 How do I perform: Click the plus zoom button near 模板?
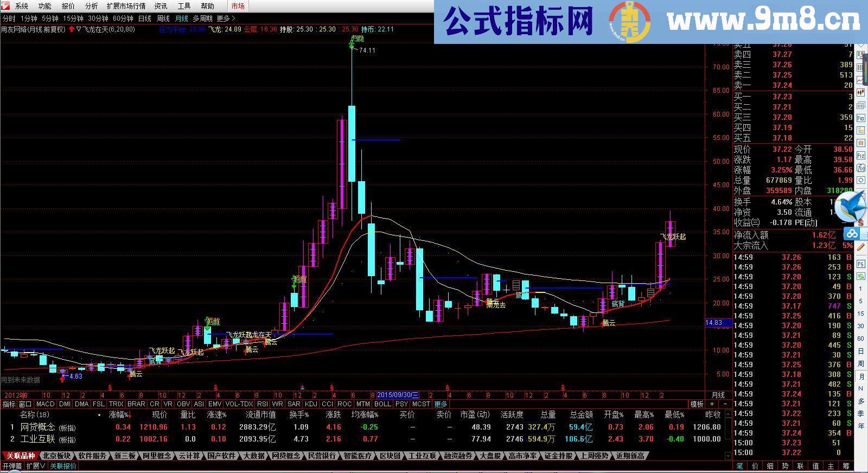[x=712, y=404]
